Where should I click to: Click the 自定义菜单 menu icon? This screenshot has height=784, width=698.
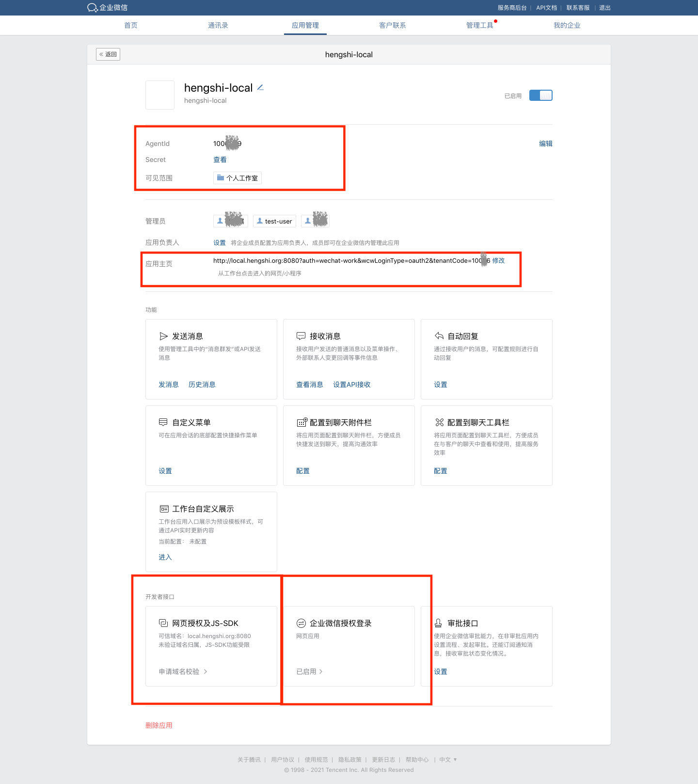[x=163, y=422]
